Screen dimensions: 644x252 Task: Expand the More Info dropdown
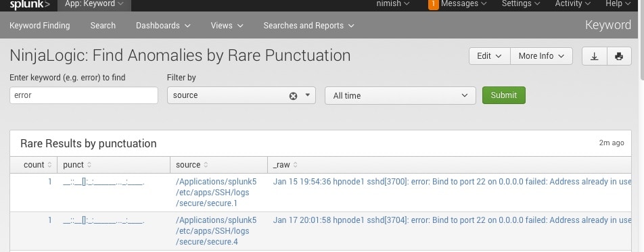(x=541, y=56)
